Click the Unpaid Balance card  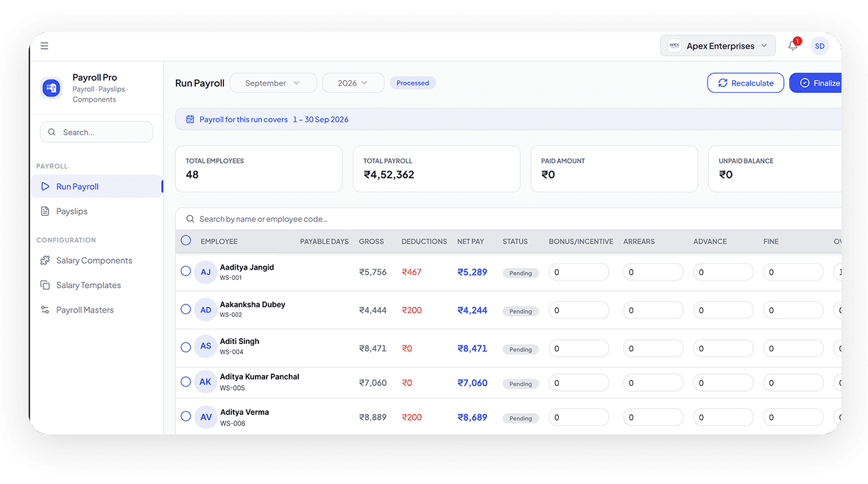[775, 169]
